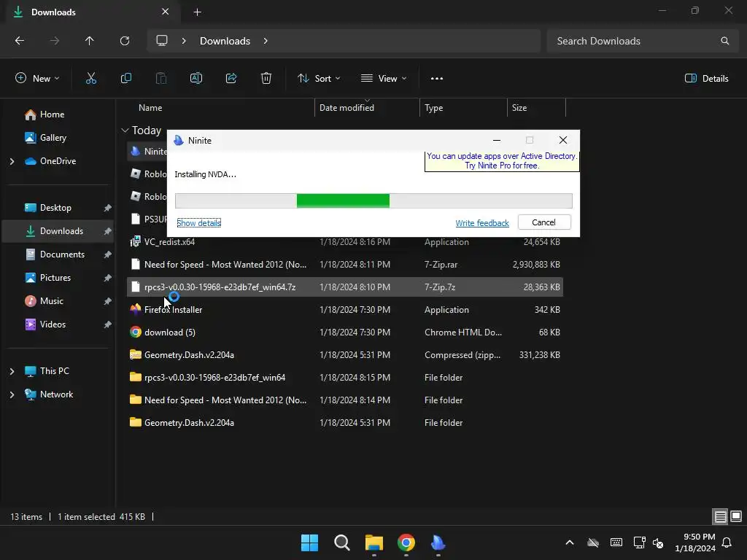Image resolution: width=747 pixels, height=560 pixels.
Task: Add a new File Explorer tab
Action: coord(197,12)
